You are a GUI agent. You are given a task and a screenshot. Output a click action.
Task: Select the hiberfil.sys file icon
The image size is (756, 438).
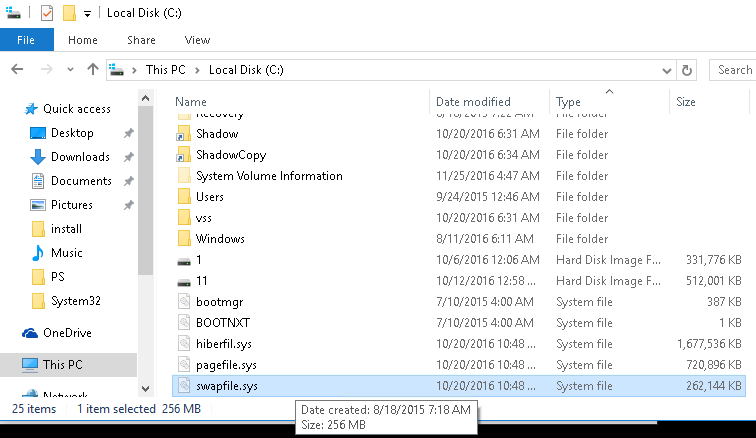click(x=184, y=344)
